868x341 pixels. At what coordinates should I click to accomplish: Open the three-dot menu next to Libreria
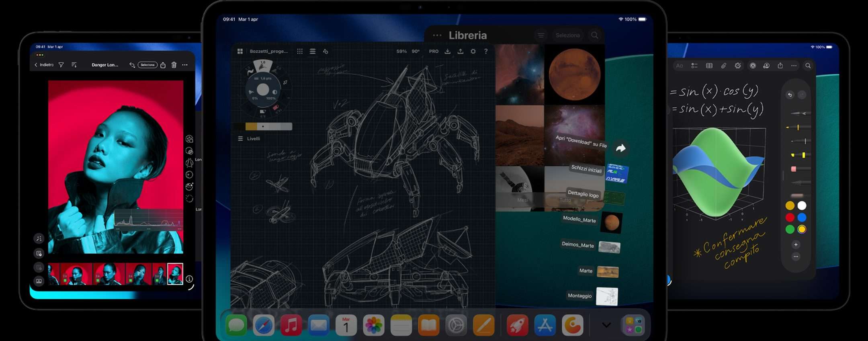437,35
